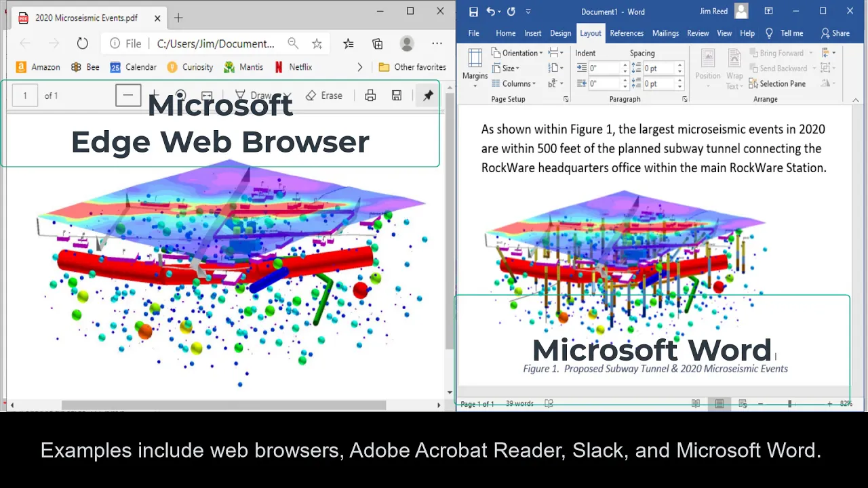This screenshot has width=868, height=488.
Task: Open the File tab in Word
Action: 474,33
